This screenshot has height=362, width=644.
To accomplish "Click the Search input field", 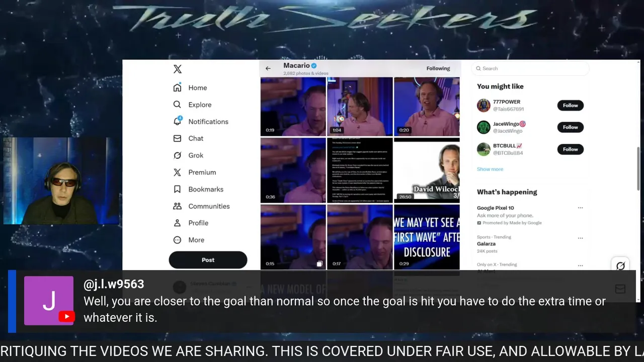I will pyautogui.click(x=530, y=68).
